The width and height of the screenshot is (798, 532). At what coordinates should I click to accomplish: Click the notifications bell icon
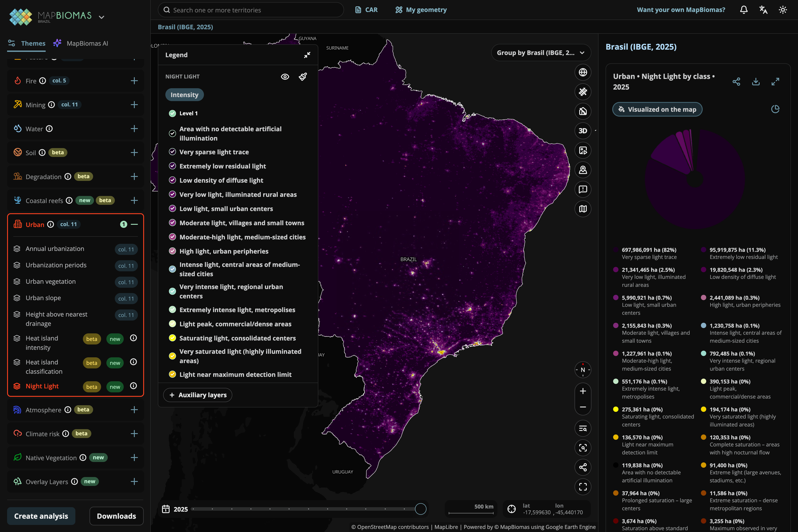(744, 10)
